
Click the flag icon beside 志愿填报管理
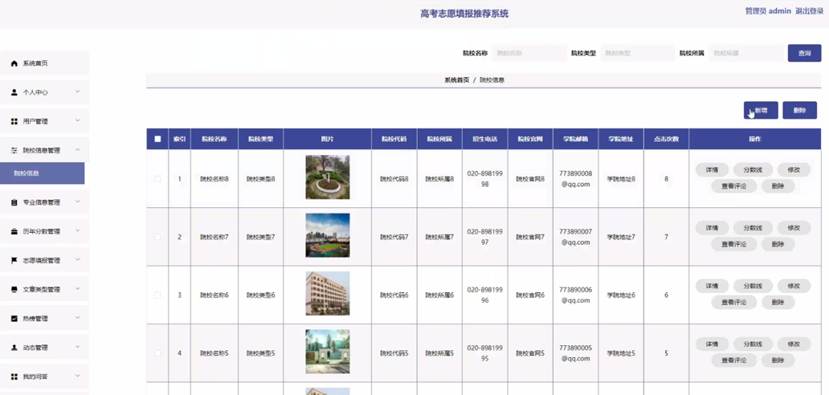[14, 260]
